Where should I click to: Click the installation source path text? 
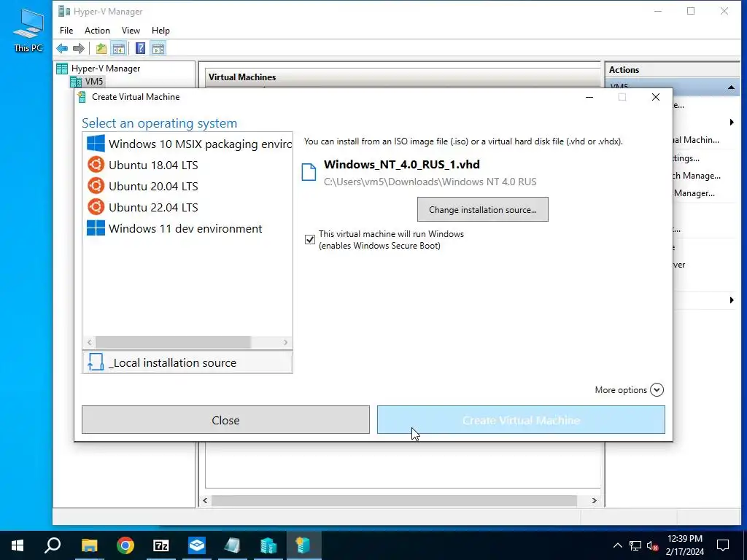(430, 182)
